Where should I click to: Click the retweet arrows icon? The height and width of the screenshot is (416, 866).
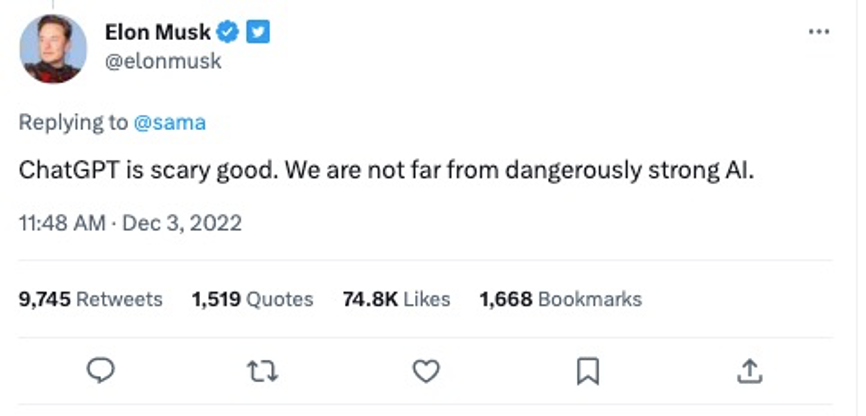[x=262, y=371]
